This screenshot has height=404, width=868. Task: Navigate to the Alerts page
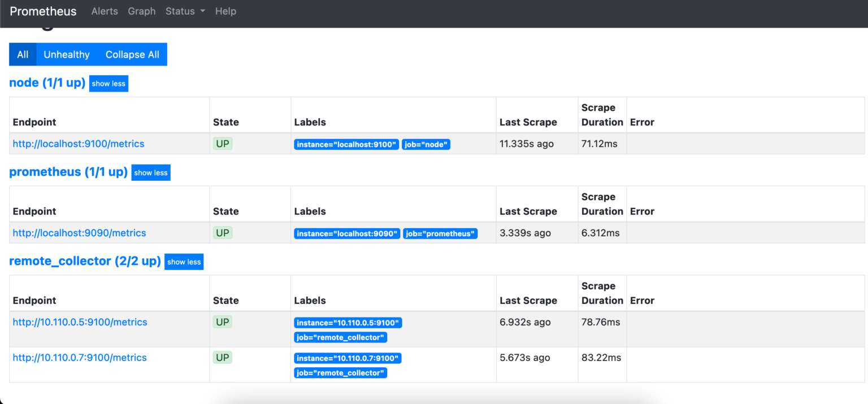click(104, 11)
